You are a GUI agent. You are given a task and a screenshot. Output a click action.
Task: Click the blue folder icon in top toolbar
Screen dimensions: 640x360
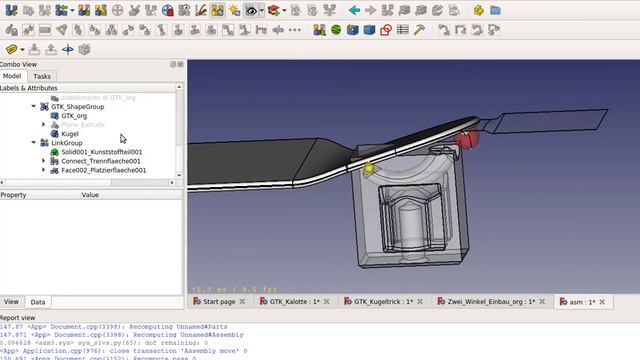pyautogui.click(x=496, y=10)
